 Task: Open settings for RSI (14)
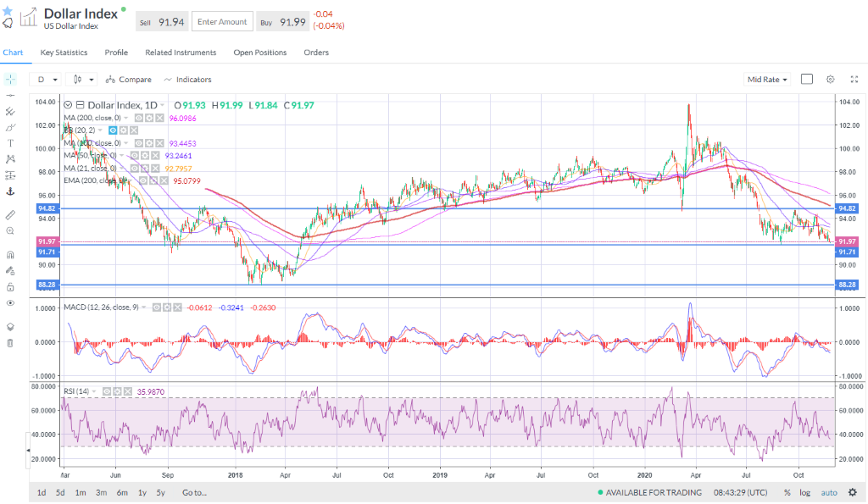click(117, 391)
